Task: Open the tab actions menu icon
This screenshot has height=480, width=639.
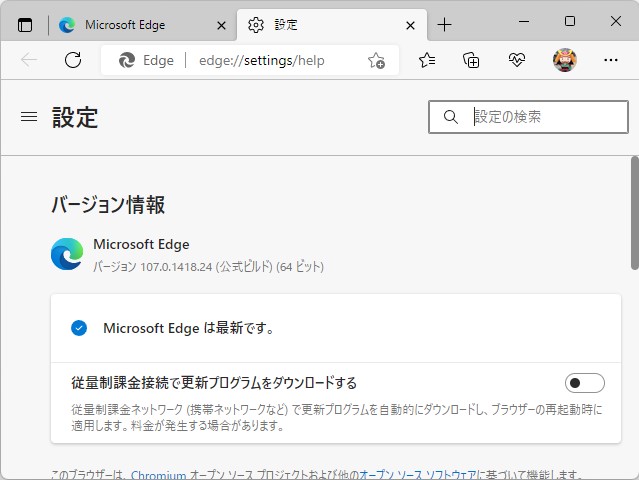Action: [25, 25]
